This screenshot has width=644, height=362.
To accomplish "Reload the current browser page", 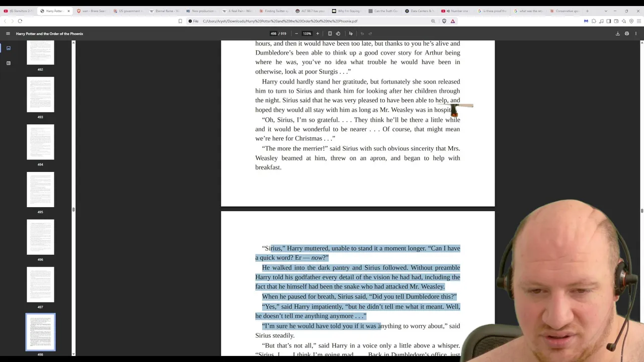I will click(x=20, y=21).
